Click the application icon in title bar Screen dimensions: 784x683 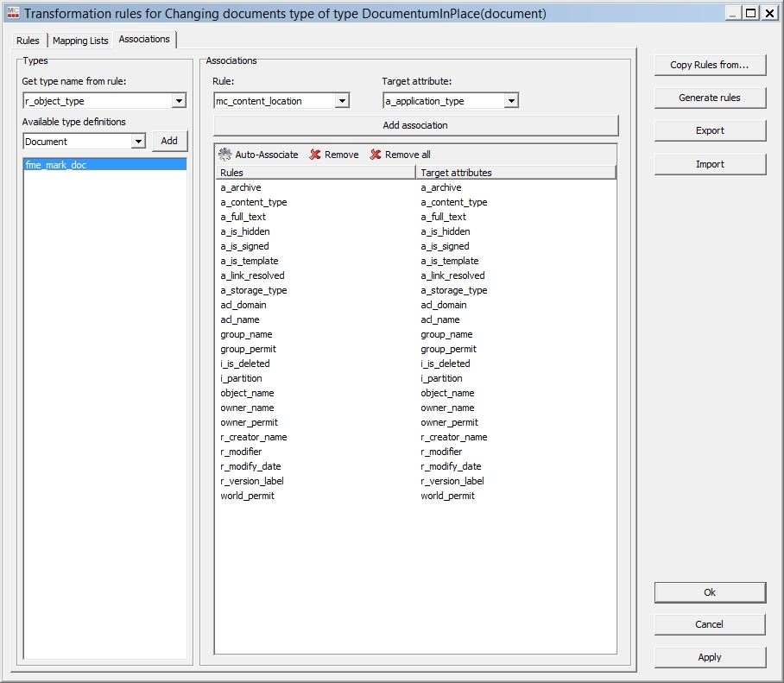tap(12, 14)
